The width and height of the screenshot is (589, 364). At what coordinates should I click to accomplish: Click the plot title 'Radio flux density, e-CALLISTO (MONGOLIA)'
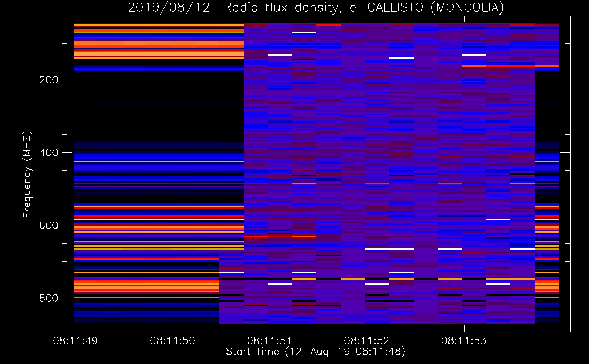(x=363, y=7)
